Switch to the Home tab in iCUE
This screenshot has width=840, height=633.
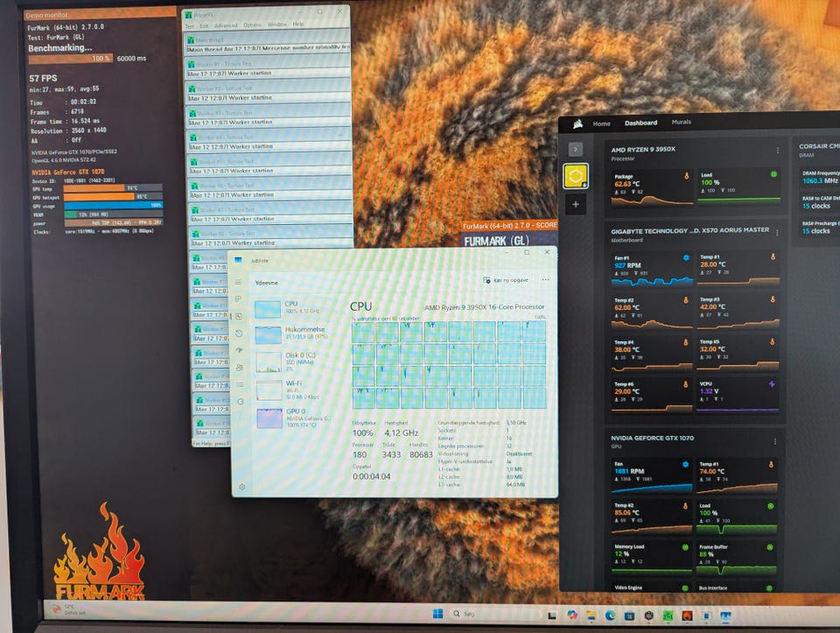point(602,123)
